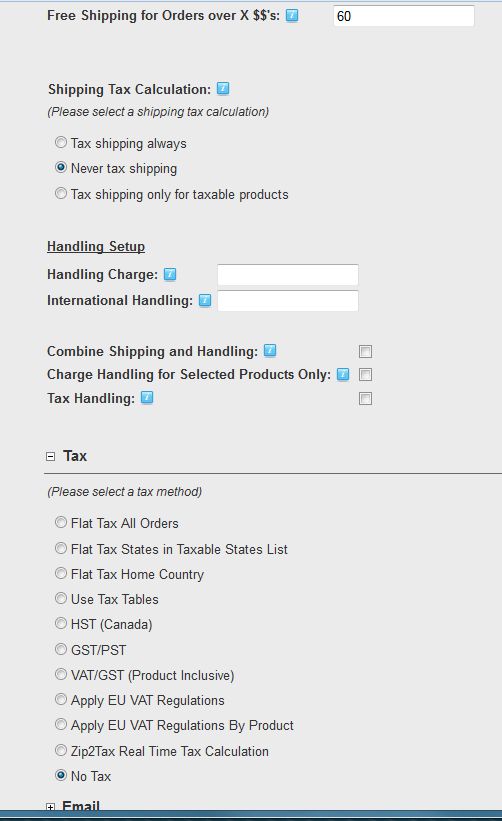Select Tax shipping always option
Screen dimensions: 502x821
coord(61,142)
